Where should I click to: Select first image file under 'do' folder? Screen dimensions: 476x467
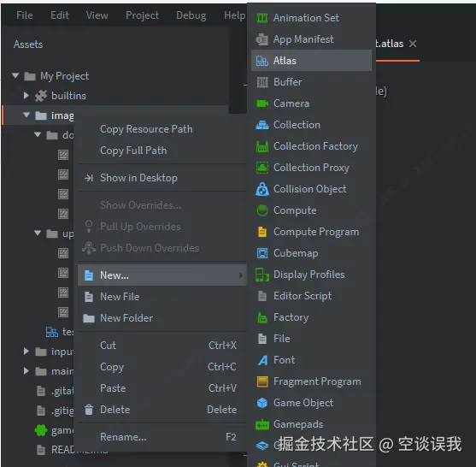point(63,155)
